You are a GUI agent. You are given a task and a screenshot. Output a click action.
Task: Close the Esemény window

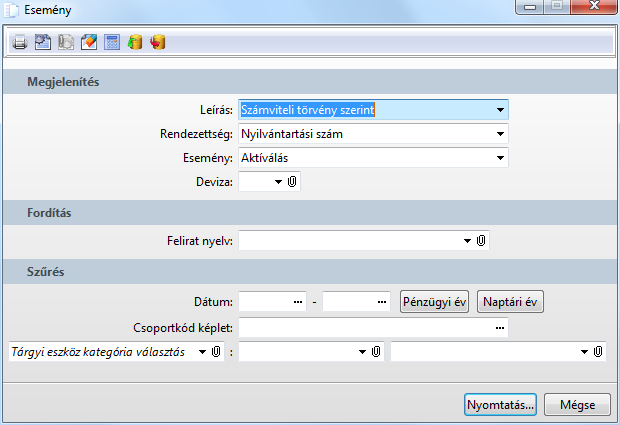coord(594,6)
